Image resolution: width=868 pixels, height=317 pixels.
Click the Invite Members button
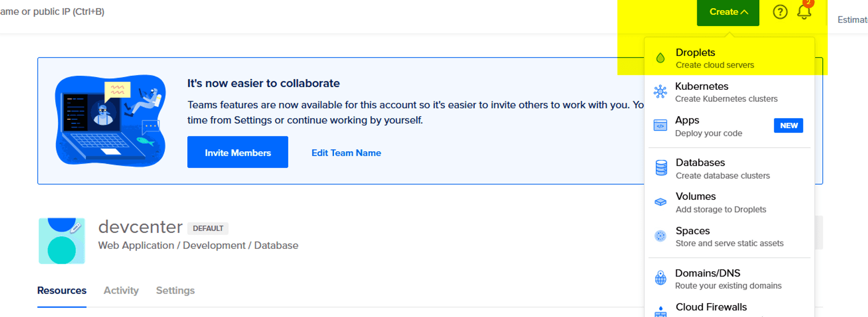[238, 152]
